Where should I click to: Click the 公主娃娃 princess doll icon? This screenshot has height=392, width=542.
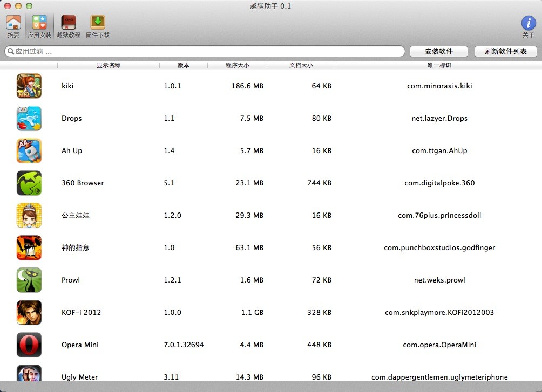29,215
